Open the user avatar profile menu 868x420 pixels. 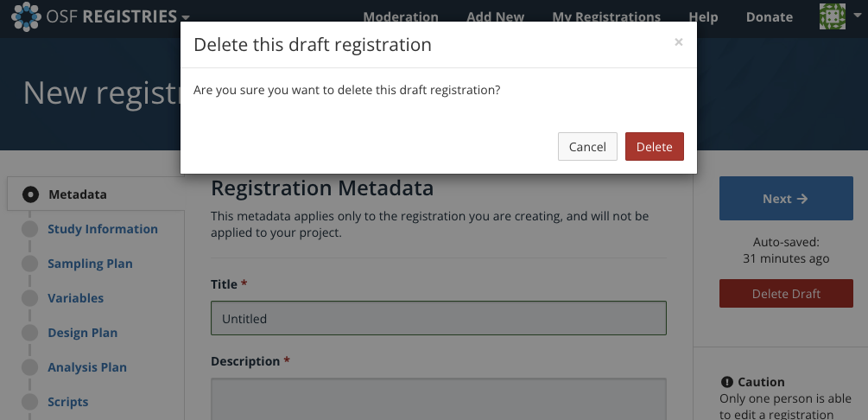coord(832,16)
